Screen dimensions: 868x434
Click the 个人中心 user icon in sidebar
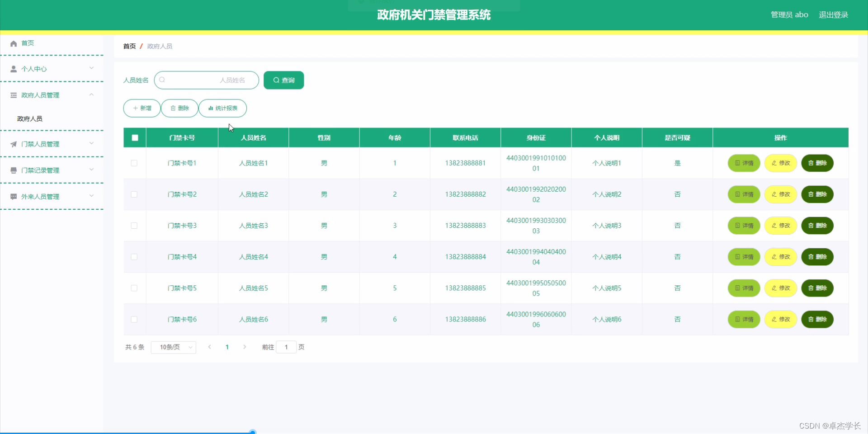coord(13,69)
